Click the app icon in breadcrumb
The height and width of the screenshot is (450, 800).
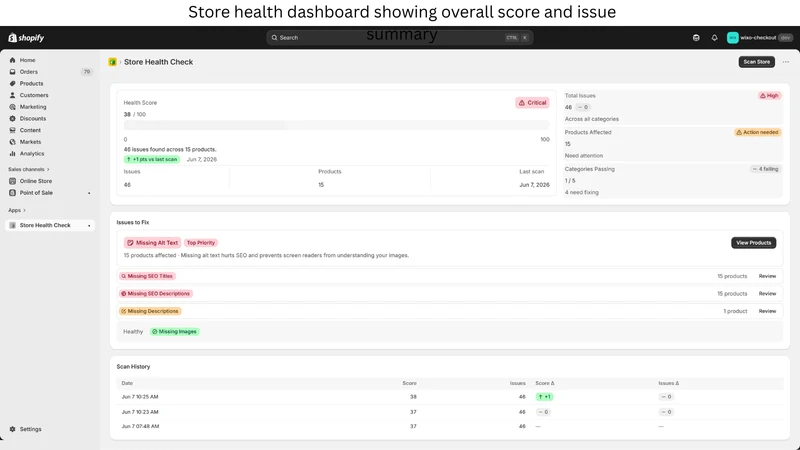112,62
